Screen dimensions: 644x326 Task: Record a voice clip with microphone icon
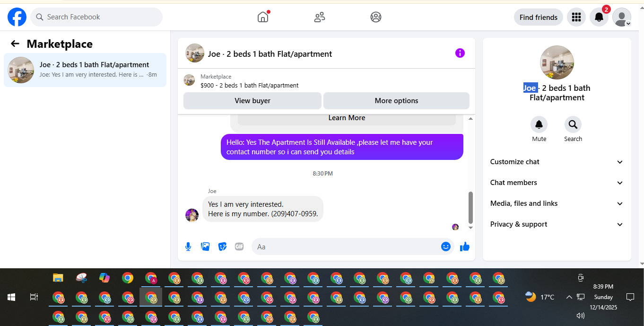coord(188,247)
